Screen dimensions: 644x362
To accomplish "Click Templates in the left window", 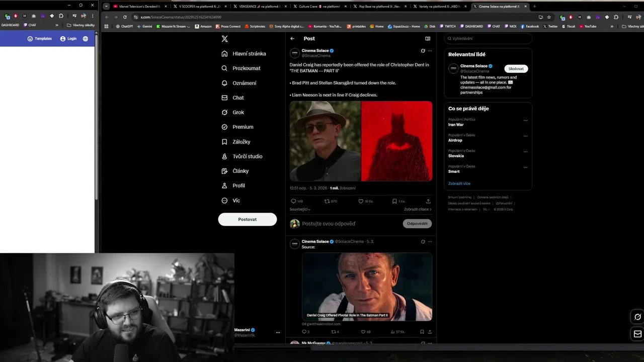I will tap(40, 39).
